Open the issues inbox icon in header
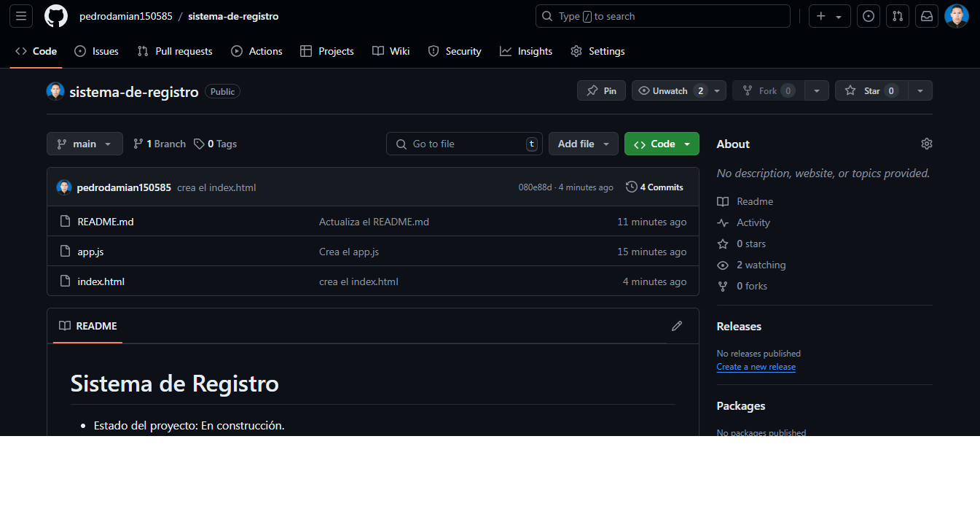 868,16
